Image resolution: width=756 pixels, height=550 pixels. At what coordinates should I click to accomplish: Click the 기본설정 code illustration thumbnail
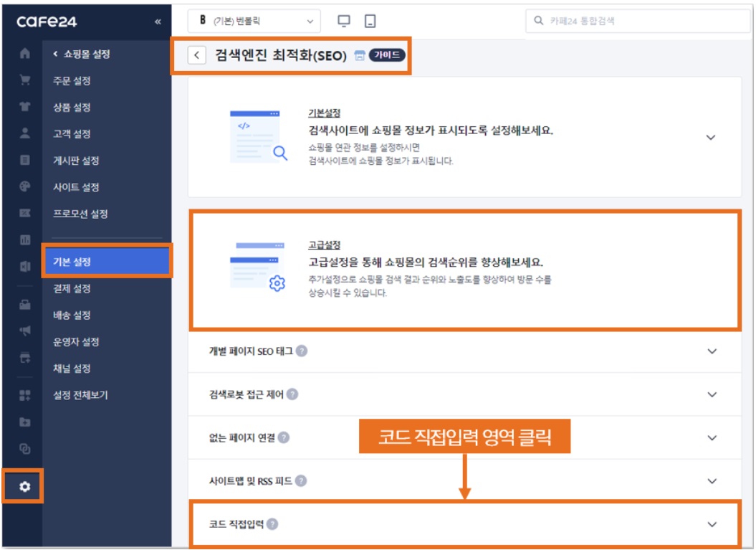pyautogui.click(x=259, y=137)
